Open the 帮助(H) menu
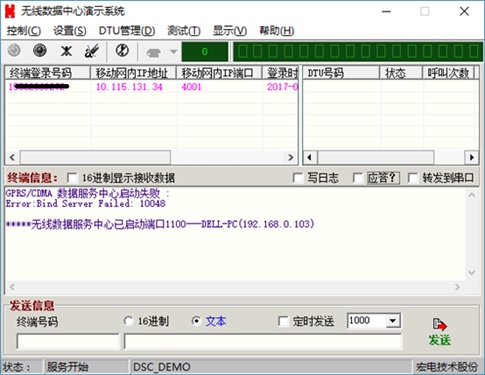Viewport: 485px width, 375px height. coord(277,31)
